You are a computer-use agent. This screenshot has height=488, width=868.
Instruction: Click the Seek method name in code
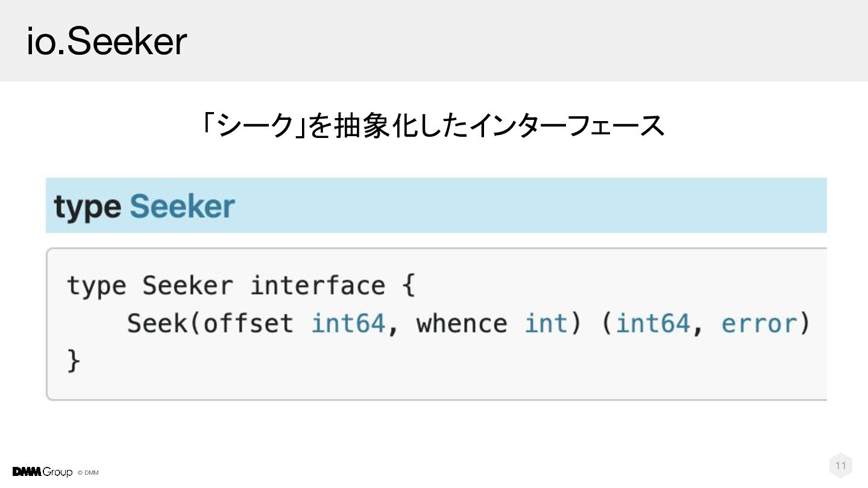[x=157, y=324]
